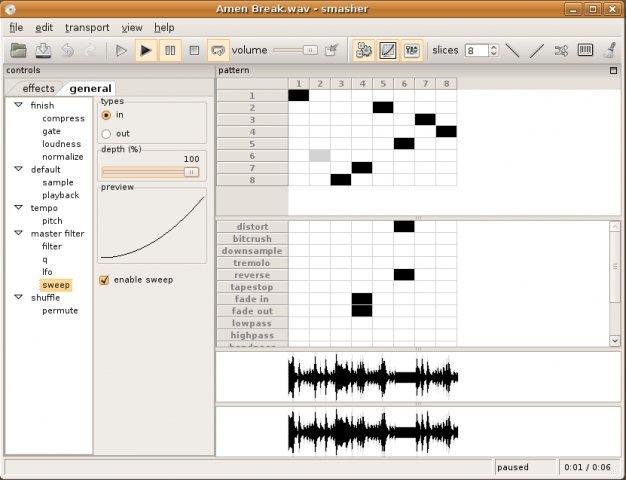Open the edit menu
This screenshot has height=480, width=626.
pyautogui.click(x=44, y=28)
